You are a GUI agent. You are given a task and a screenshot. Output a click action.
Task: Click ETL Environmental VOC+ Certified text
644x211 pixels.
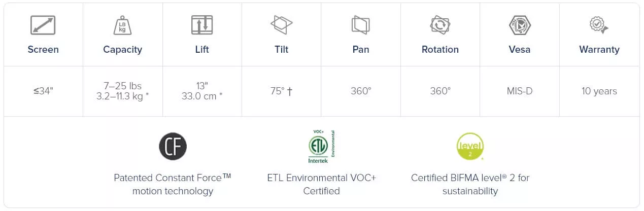click(321, 185)
